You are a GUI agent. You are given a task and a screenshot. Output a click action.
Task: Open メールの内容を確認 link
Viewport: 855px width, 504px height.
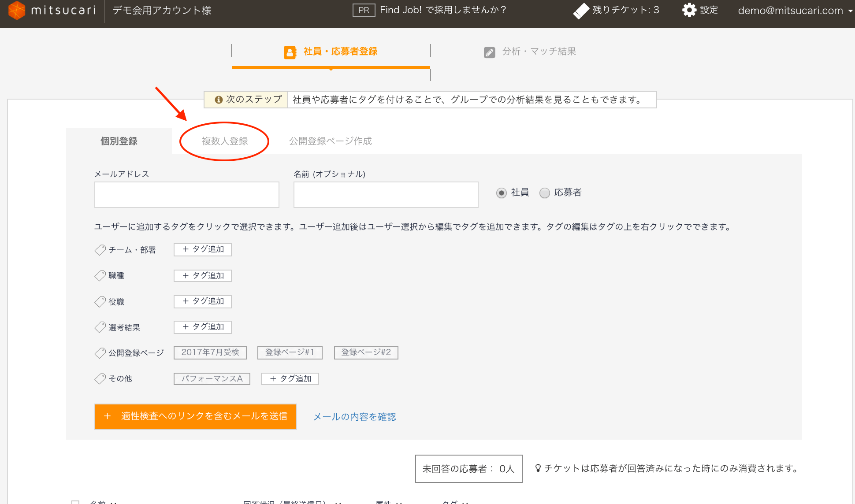pos(355,417)
